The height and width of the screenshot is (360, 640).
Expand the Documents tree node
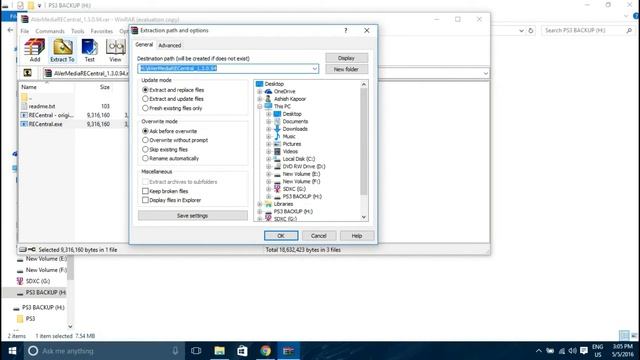coord(269,122)
